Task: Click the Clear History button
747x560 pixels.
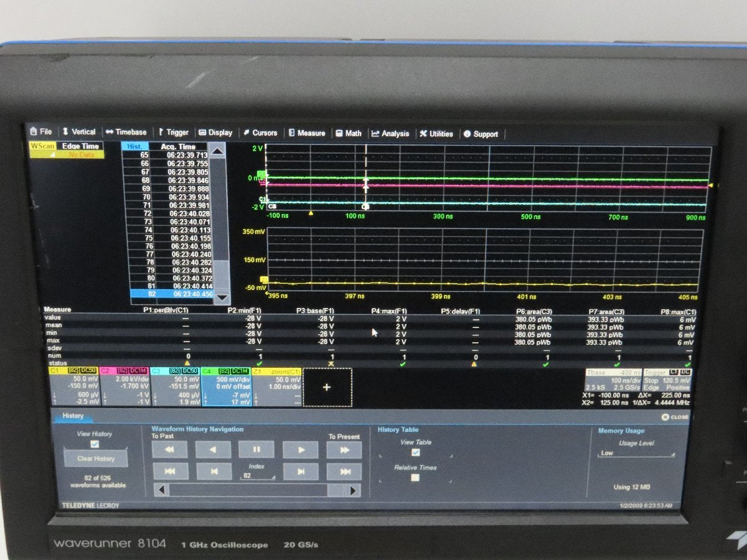Action: coord(96,459)
